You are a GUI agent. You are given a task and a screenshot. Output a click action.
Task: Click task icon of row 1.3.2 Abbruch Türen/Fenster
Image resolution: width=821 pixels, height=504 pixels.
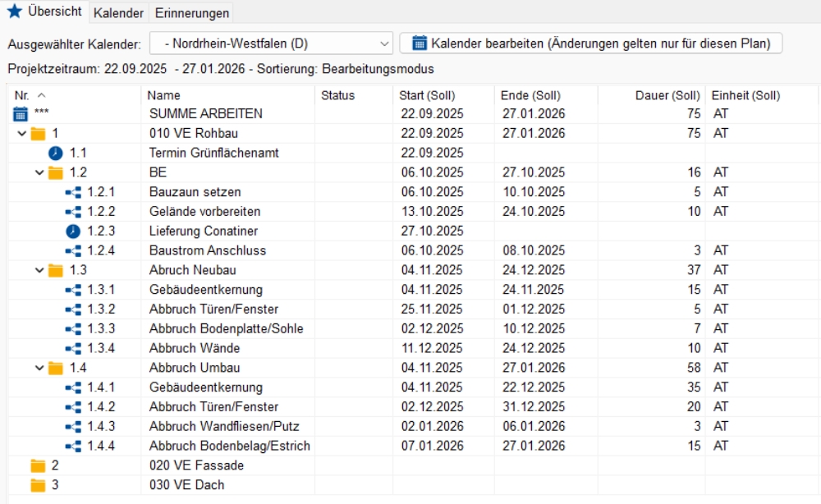[x=73, y=309]
